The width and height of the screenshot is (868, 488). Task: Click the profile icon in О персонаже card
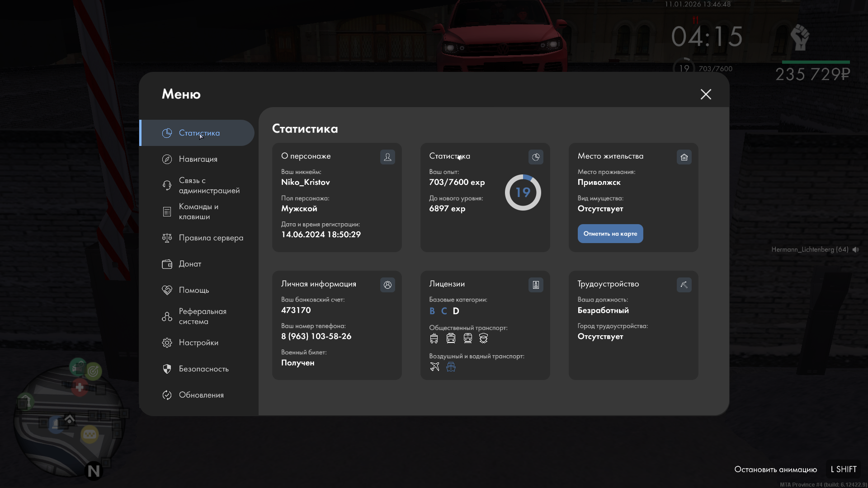(387, 157)
